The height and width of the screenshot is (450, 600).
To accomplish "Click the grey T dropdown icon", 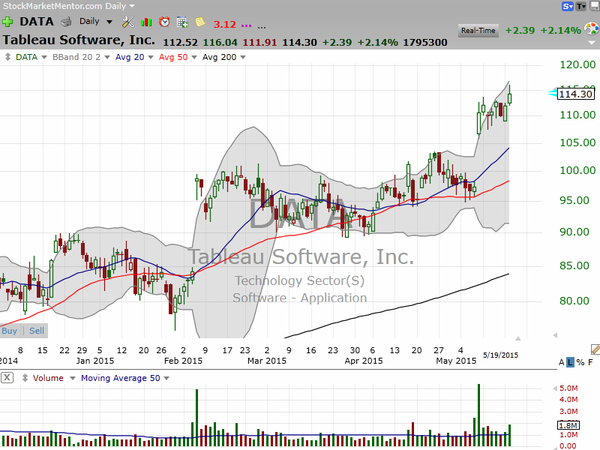I will coord(581,6).
